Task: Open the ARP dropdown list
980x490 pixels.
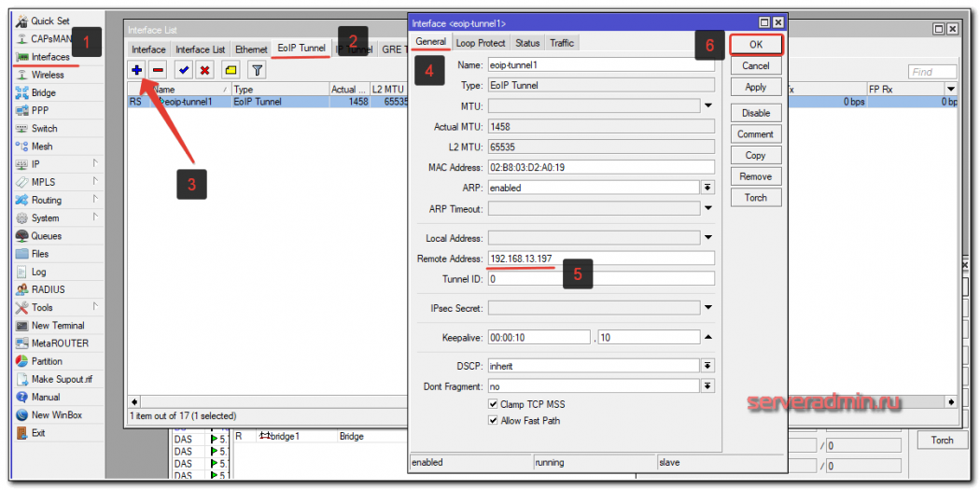Action: point(707,188)
